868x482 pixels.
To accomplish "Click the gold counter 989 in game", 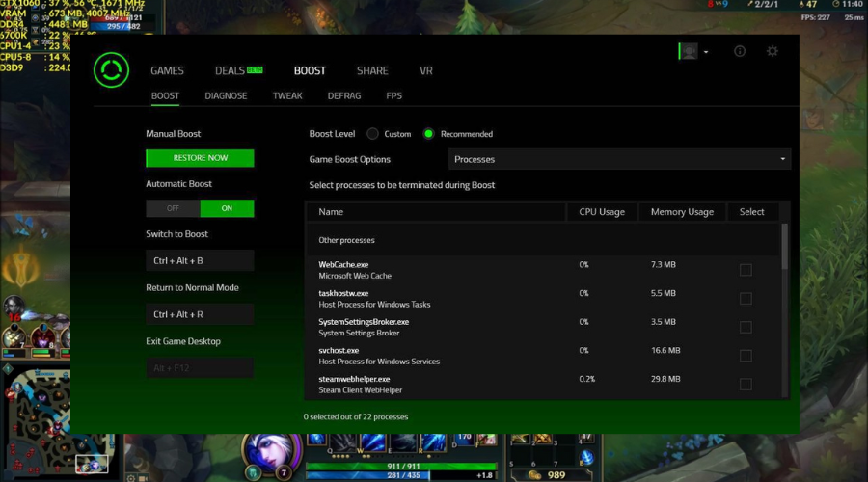I will 551,475.
